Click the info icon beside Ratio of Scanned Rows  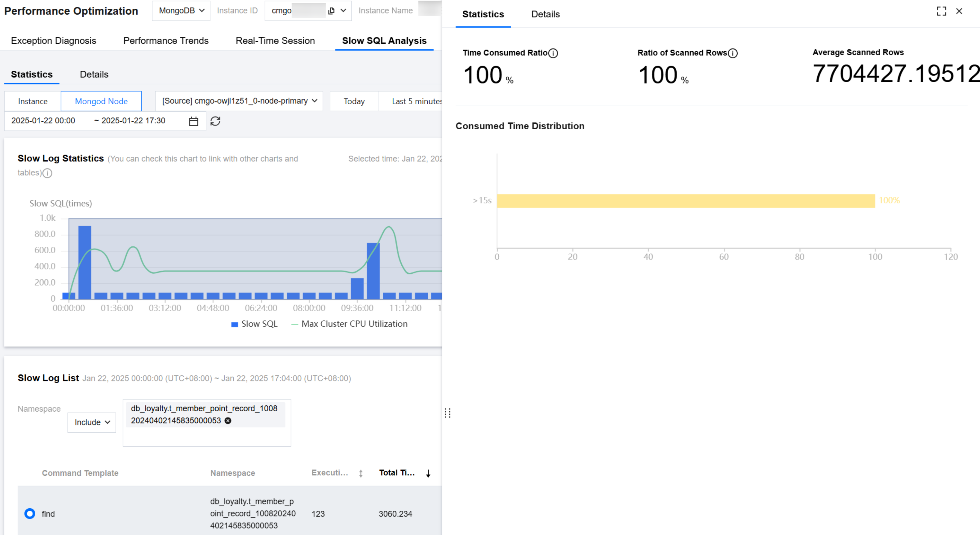pos(733,53)
